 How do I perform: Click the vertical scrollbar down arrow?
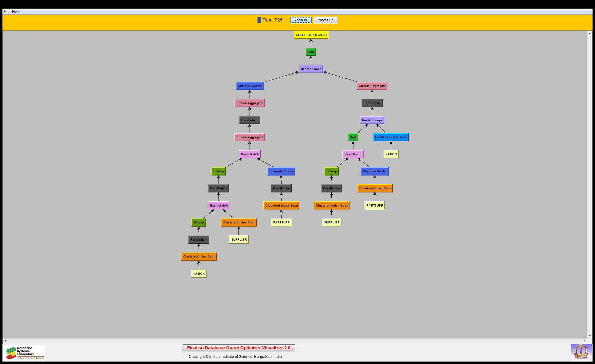(x=589, y=336)
